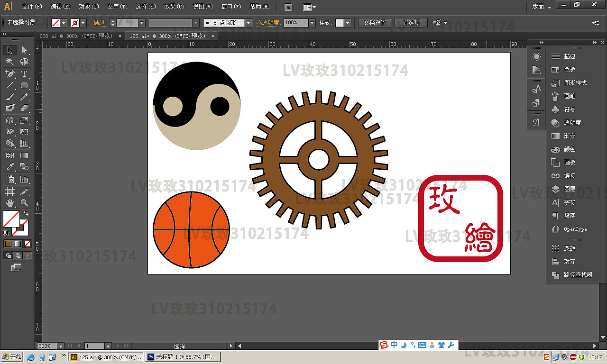Click the orange 不透明度 link
The width and height of the screenshot is (607, 364).
coord(268,23)
